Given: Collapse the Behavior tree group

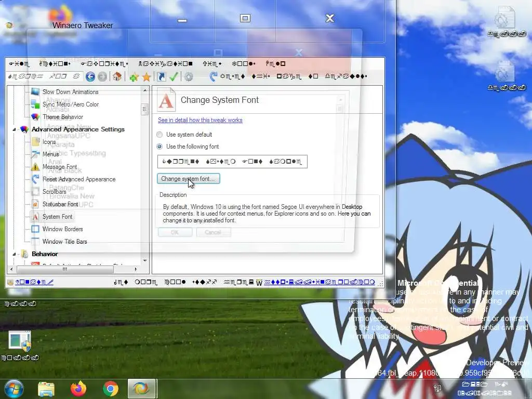Looking at the screenshot, I should [x=14, y=254].
